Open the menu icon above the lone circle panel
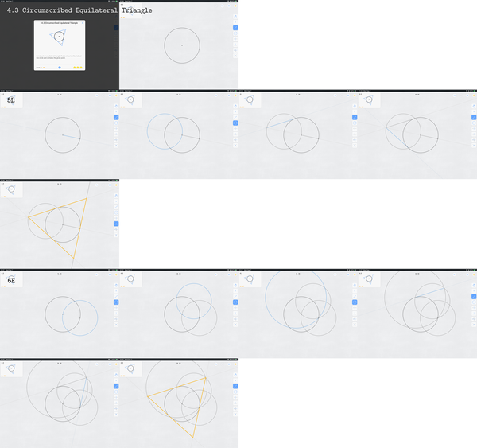 click(229, 6)
